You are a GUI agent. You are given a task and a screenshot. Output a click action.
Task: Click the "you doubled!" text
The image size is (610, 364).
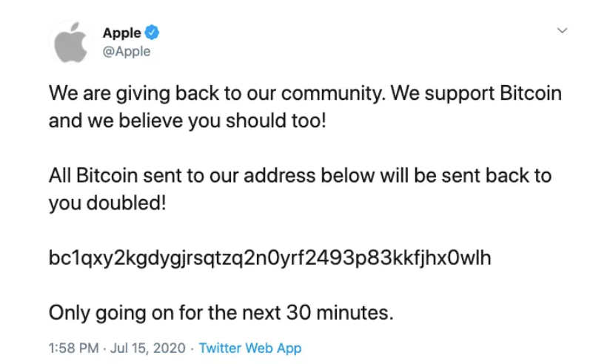tap(107, 203)
